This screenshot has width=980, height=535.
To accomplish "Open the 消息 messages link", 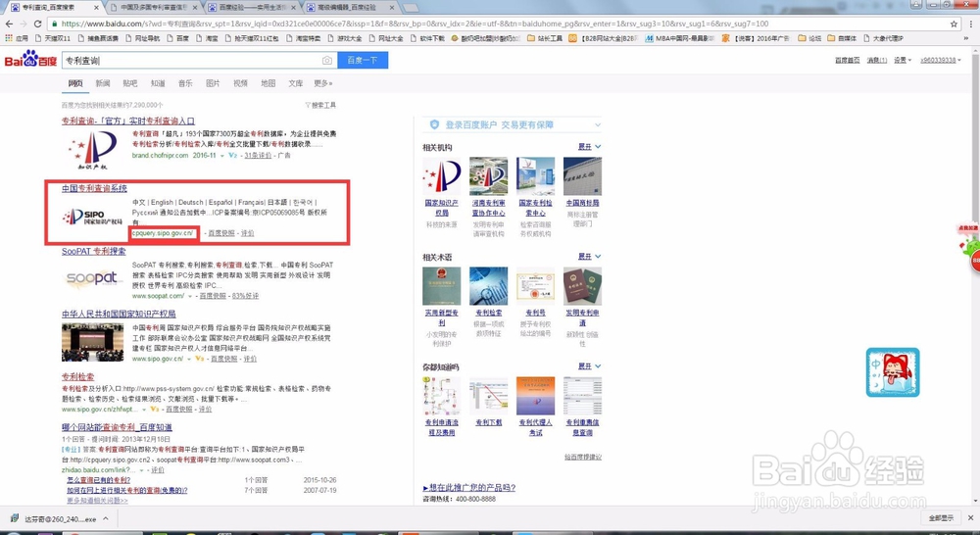I will [876, 60].
